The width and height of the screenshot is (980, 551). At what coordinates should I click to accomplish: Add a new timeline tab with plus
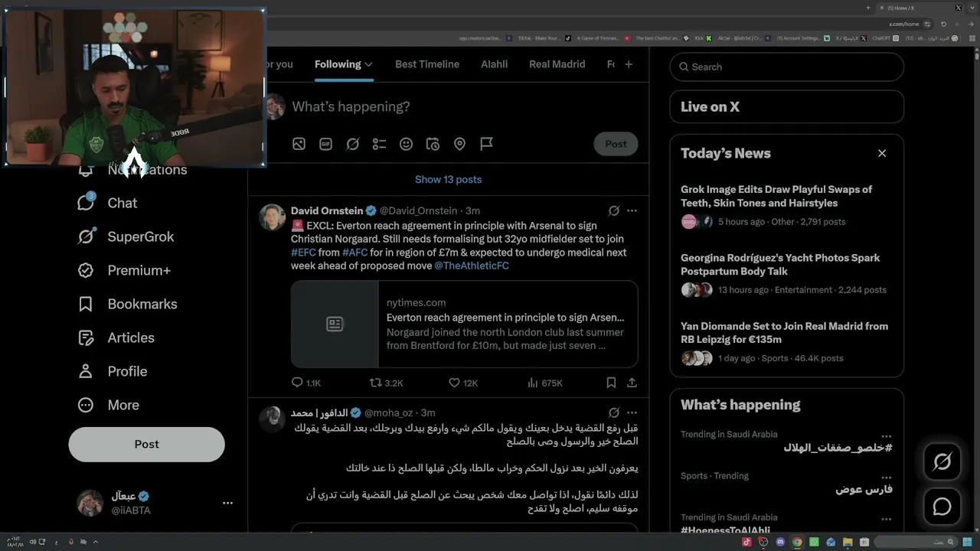(x=629, y=64)
